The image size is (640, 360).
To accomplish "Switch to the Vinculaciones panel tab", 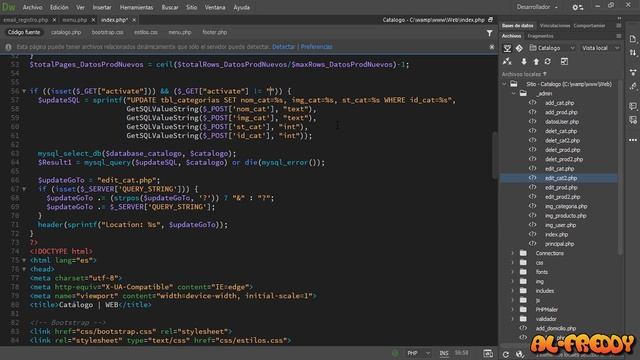I will coord(555,25).
